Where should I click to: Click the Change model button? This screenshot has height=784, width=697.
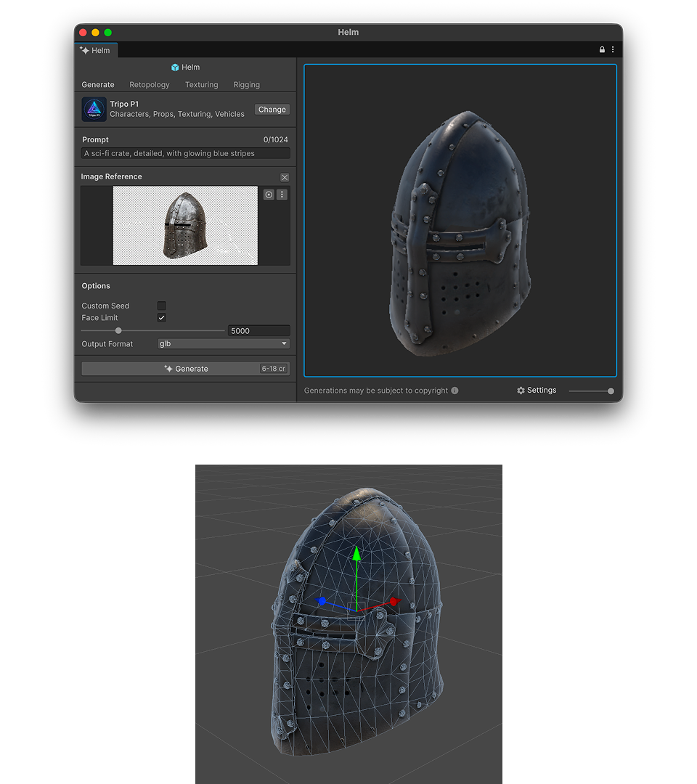[272, 110]
